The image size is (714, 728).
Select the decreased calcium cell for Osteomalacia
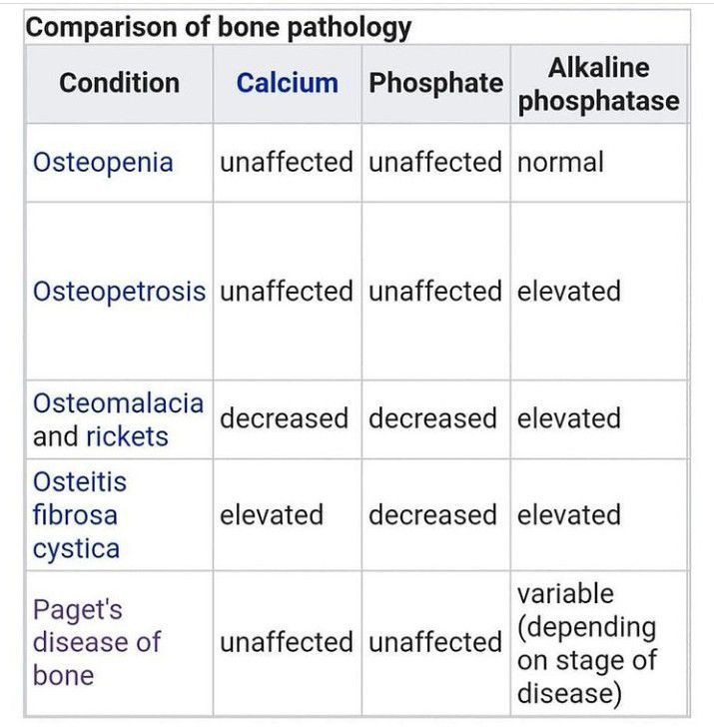point(284,418)
